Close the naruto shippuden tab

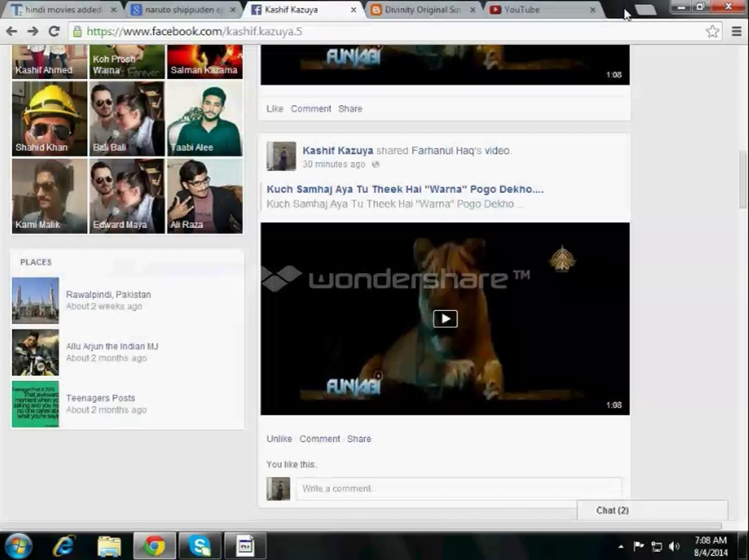pos(233,10)
